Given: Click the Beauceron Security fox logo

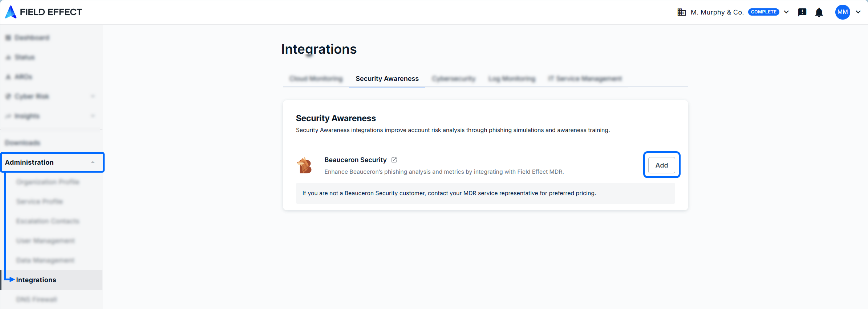Looking at the screenshot, I should [304, 165].
